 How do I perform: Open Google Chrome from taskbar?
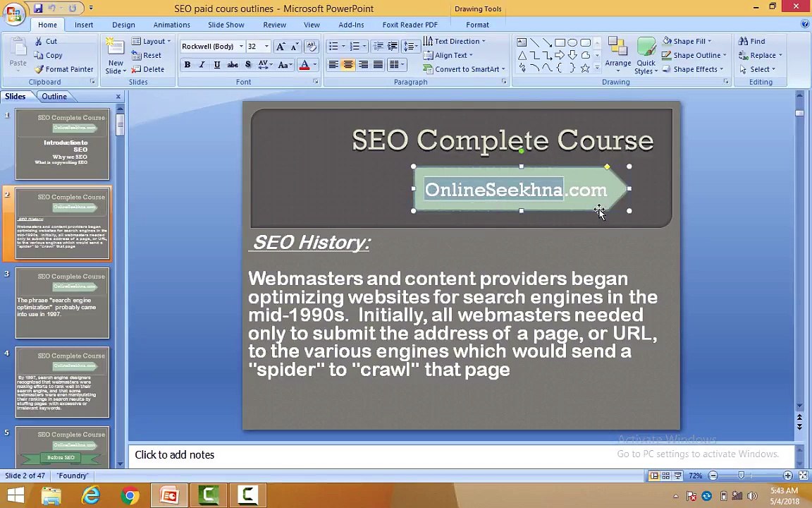(x=130, y=495)
